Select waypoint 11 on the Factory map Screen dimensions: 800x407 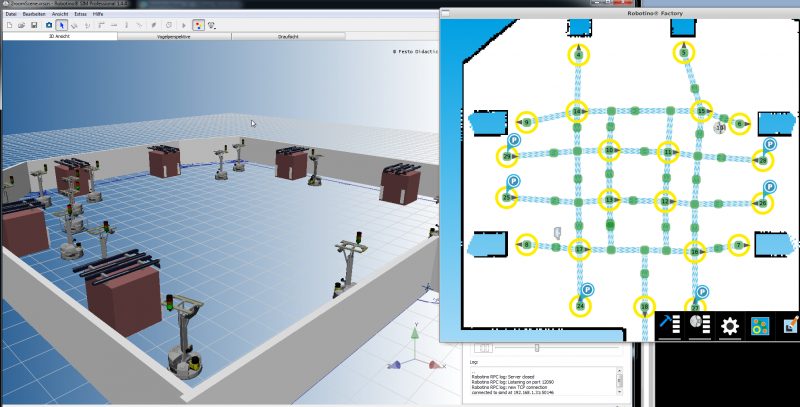668,152
